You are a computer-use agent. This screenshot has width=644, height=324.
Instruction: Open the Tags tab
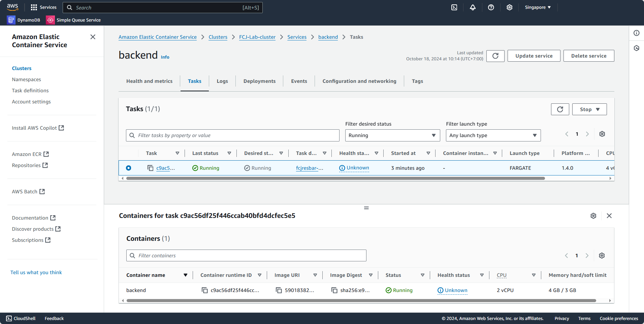[417, 81]
